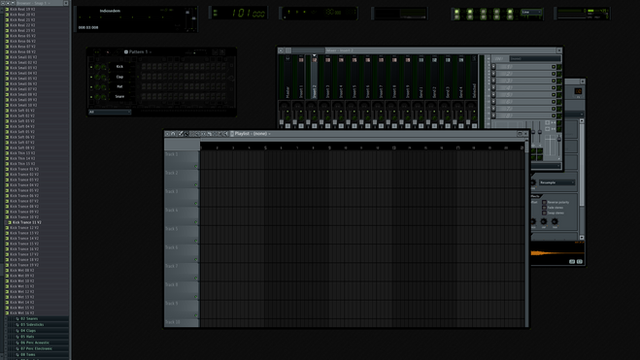Open the Mixer options icon in title bar
This screenshot has height=360, width=640.
tap(281, 51)
